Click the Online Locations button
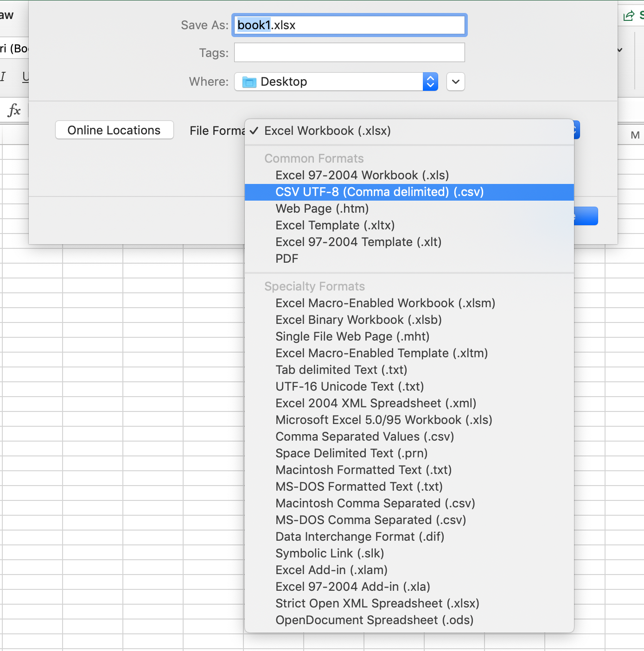 [114, 130]
